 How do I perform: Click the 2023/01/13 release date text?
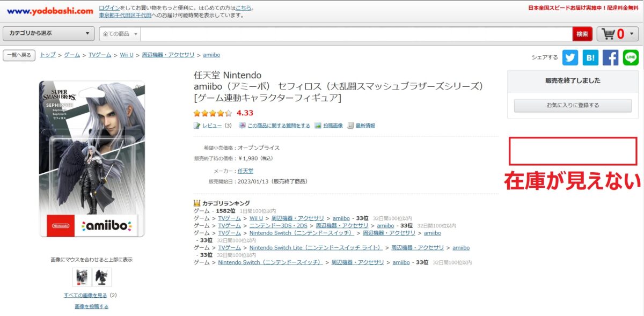tap(254, 181)
